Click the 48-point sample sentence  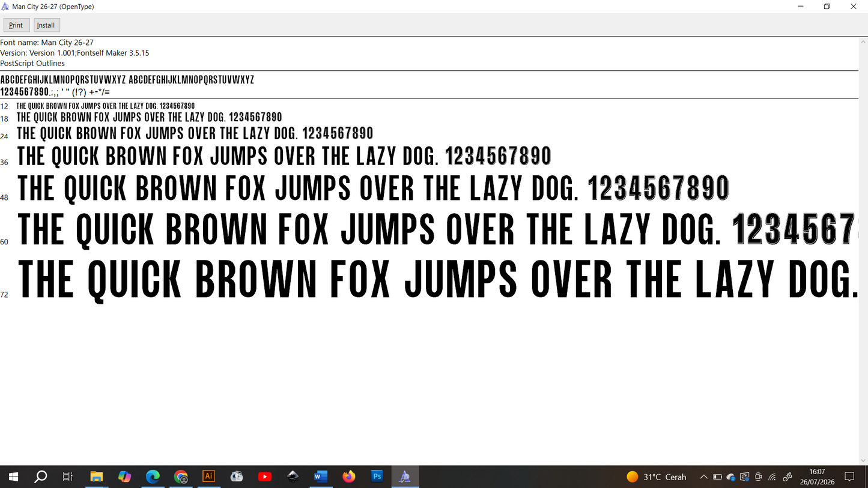click(374, 188)
